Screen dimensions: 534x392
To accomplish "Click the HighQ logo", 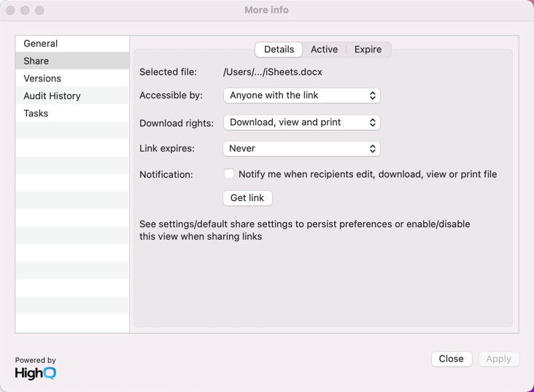I will pos(36,373).
